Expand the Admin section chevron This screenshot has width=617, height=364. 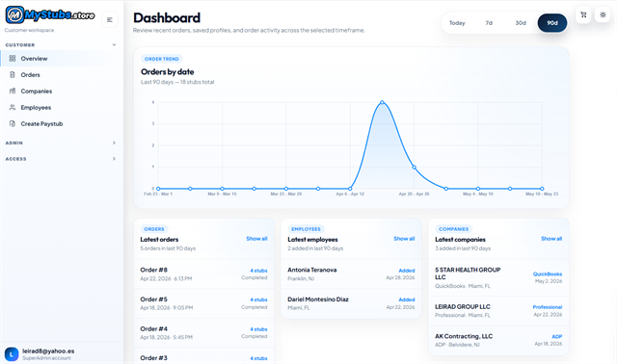pos(114,143)
